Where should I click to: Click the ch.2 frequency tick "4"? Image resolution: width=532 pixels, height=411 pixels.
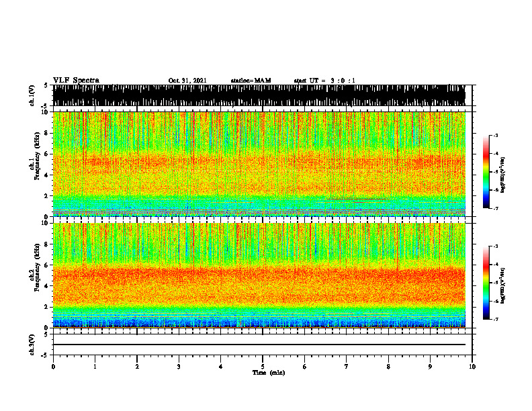tap(46, 286)
